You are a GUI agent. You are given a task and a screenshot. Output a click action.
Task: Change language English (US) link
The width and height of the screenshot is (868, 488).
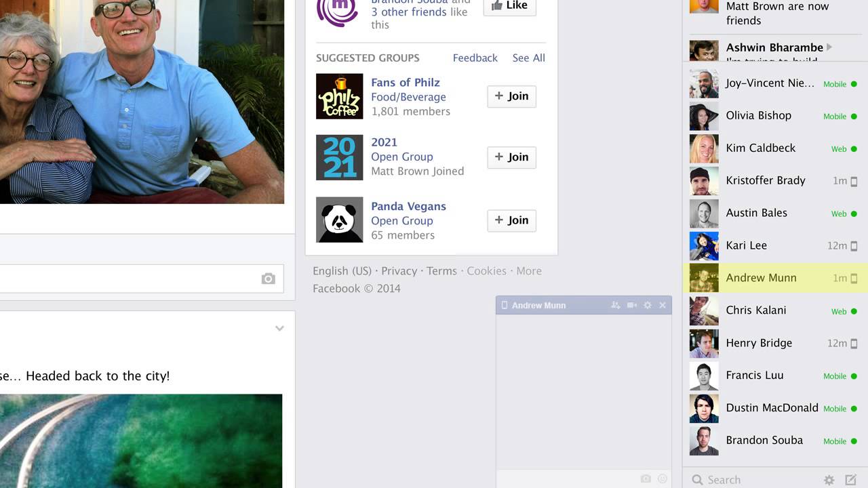click(342, 270)
